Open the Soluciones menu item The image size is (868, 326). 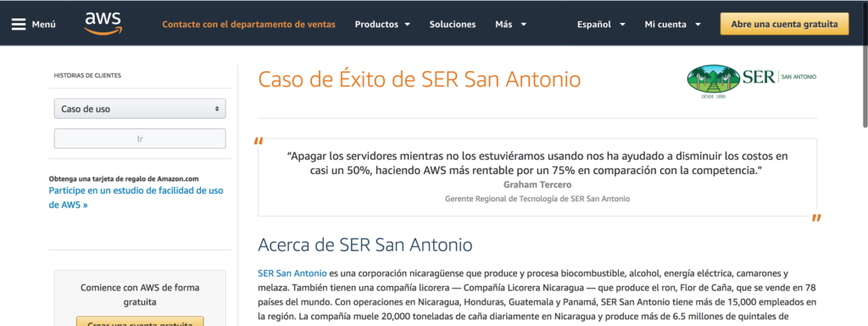pos(453,25)
